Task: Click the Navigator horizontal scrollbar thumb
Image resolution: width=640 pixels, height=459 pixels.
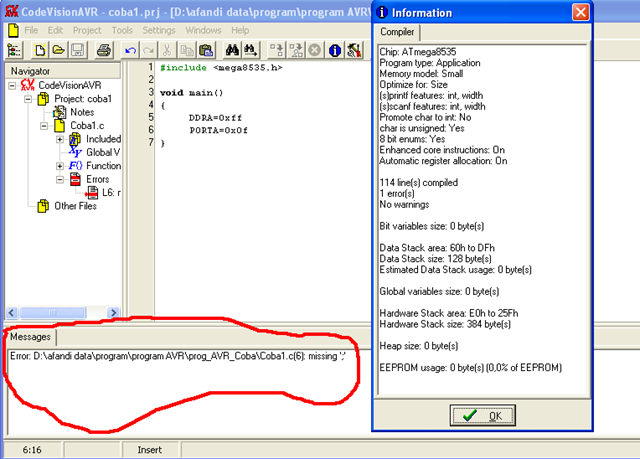Action: pos(53,313)
